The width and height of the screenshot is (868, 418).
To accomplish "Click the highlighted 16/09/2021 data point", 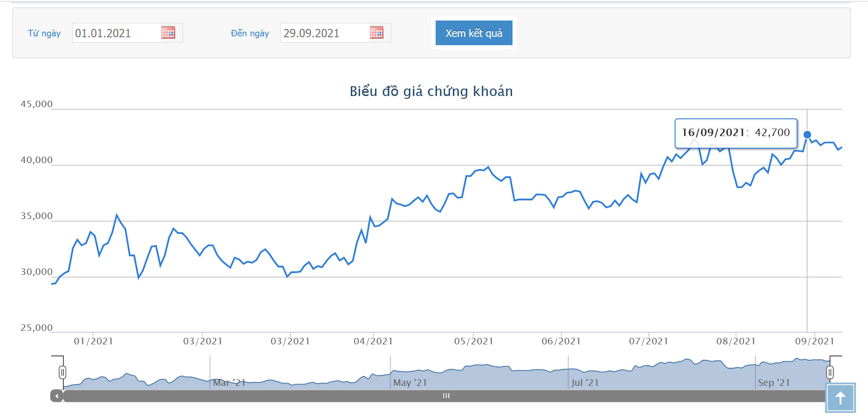I will tap(807, 135).
